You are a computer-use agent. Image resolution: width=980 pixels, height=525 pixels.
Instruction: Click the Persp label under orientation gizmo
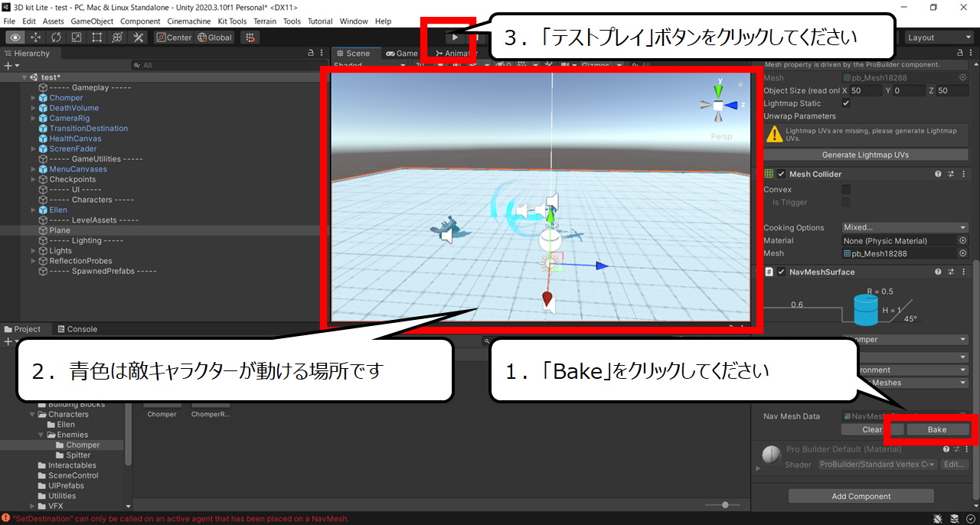[720, 137]
